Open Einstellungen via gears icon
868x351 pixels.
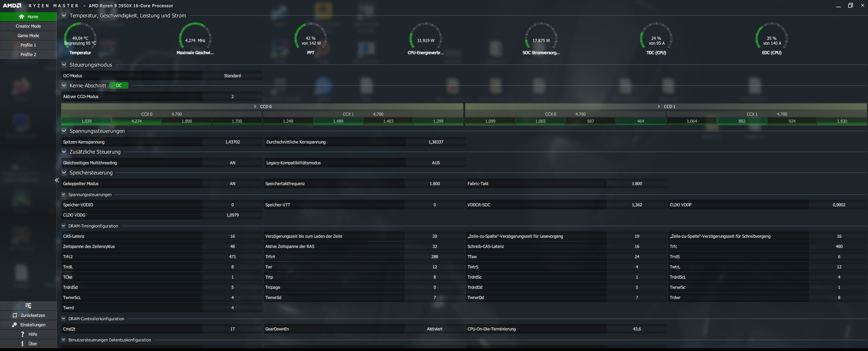pyautogui.click(x=14, y=325)
